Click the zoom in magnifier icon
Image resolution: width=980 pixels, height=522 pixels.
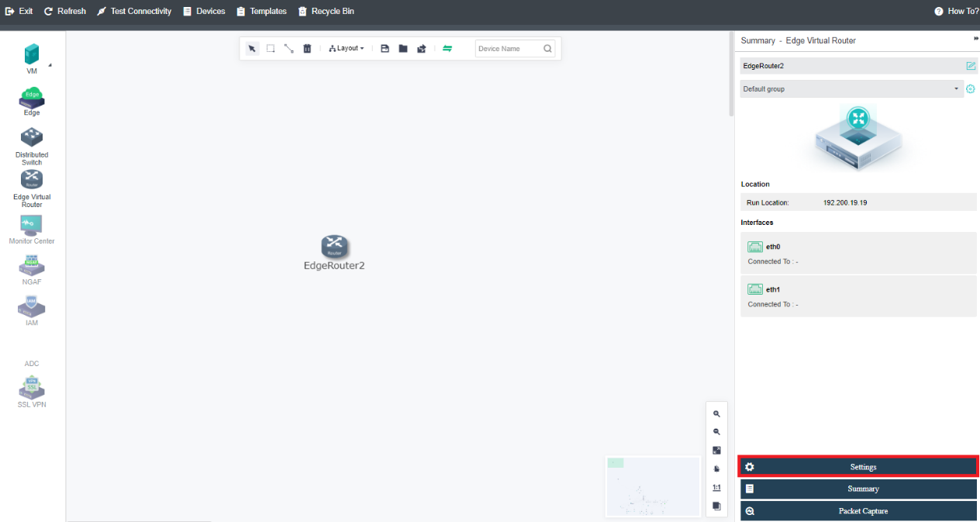716,414
